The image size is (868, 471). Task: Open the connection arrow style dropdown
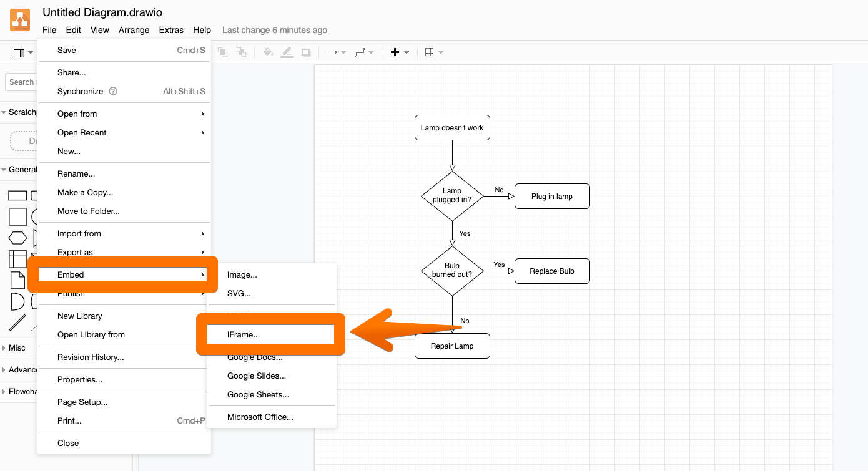(x=337, y=52)
